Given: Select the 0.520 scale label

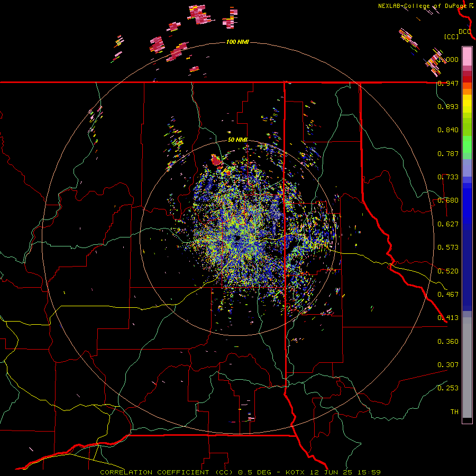Looking at the screenshot, I should (448, 271).
